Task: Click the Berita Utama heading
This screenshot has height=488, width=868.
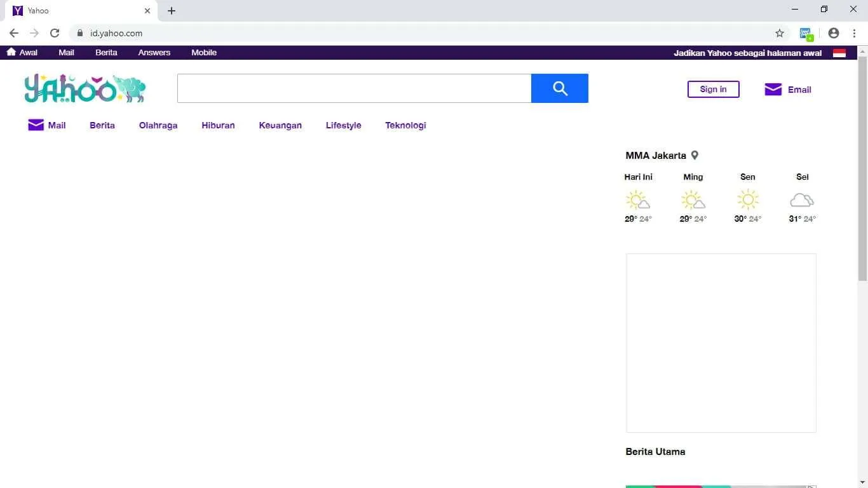Action: coord(655,452)
